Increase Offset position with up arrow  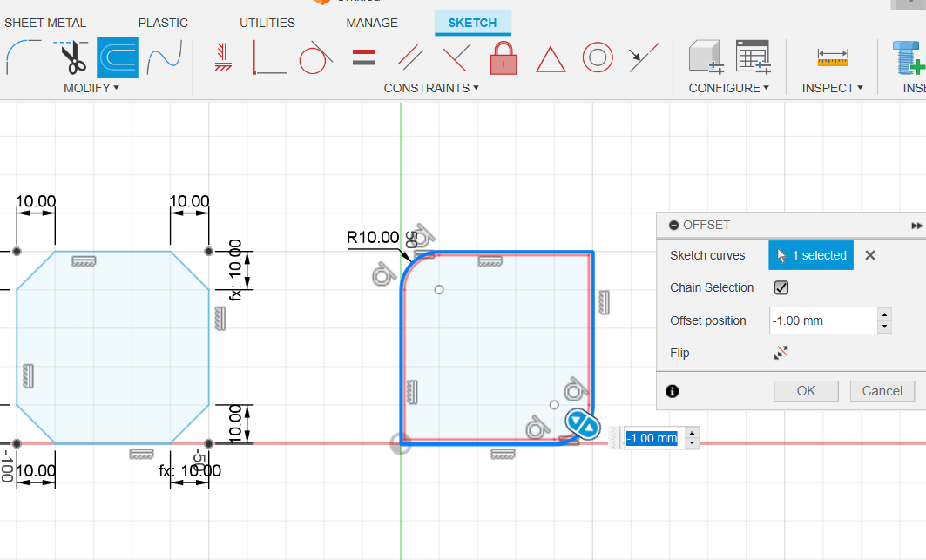point(884,315)
